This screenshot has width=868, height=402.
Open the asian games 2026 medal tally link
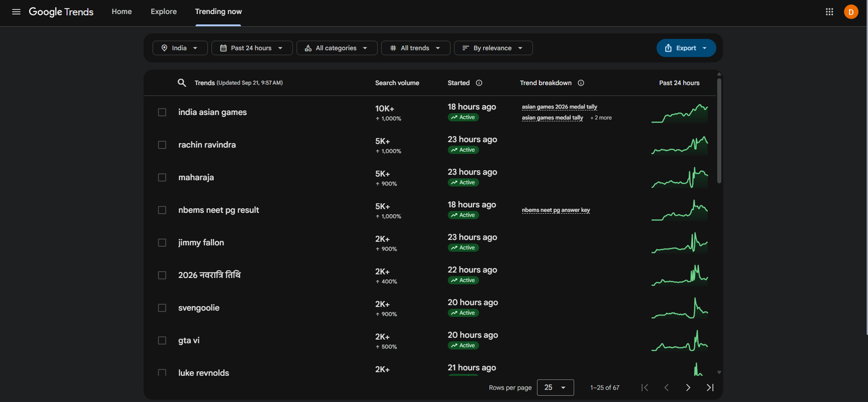pyautogui.click(x=559, y=107)
